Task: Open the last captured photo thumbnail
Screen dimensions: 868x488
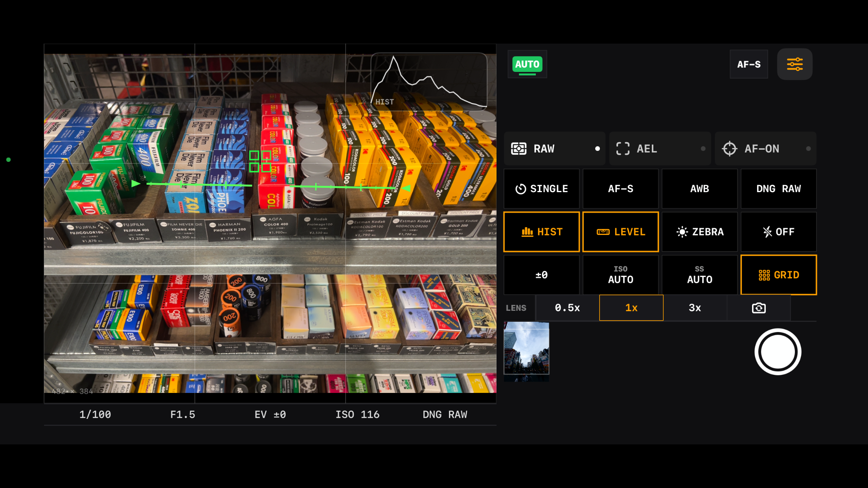Action: coord(526,352)
